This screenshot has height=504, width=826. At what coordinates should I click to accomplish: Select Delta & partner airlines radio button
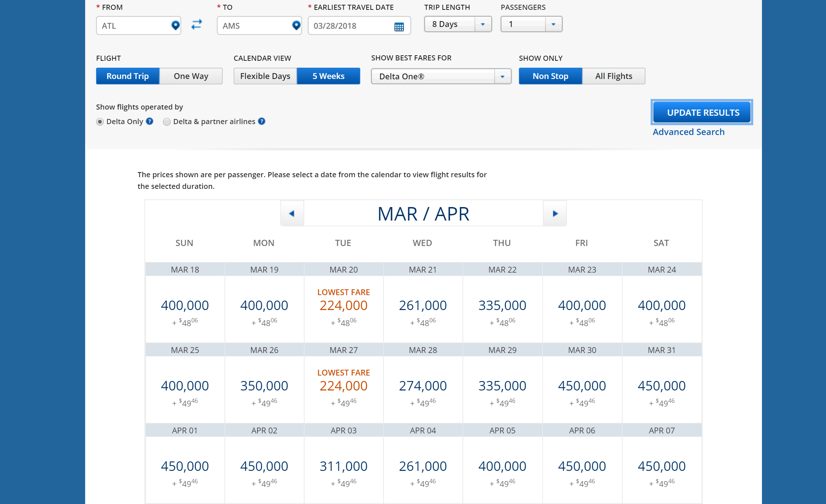pos(167,122)
